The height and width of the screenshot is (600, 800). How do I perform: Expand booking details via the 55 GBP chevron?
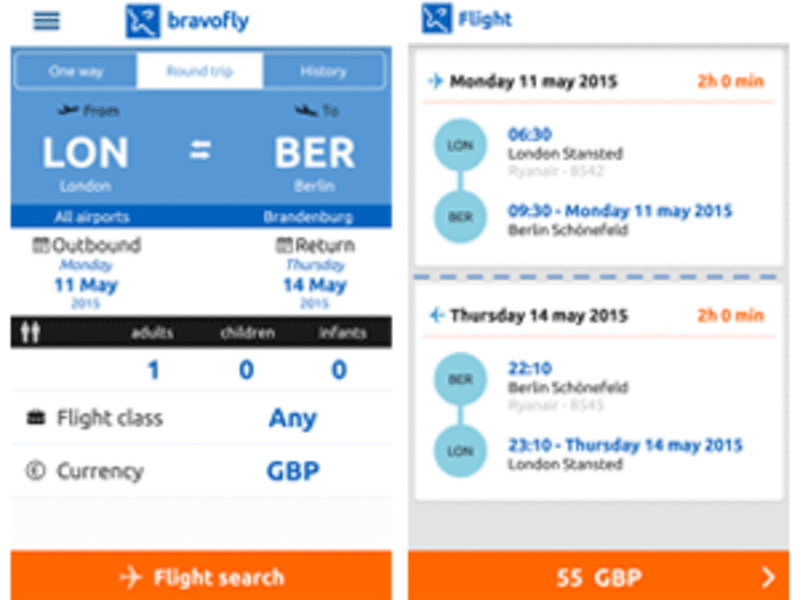pyautogui.click(x=766, y=577)
